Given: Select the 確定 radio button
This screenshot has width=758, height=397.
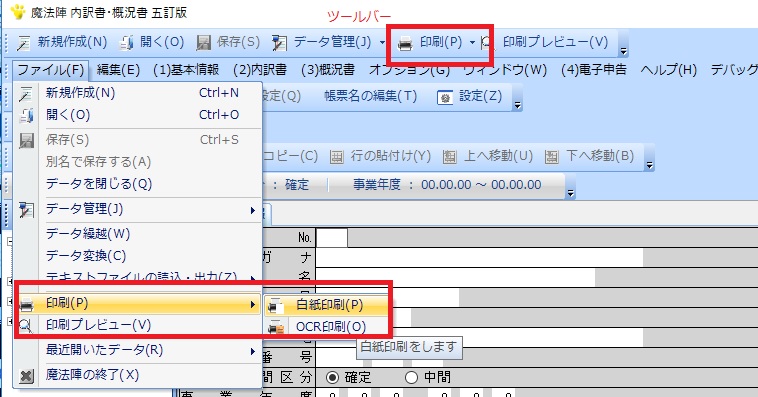Looking at the screenshot, I should (x=333, y=377).
